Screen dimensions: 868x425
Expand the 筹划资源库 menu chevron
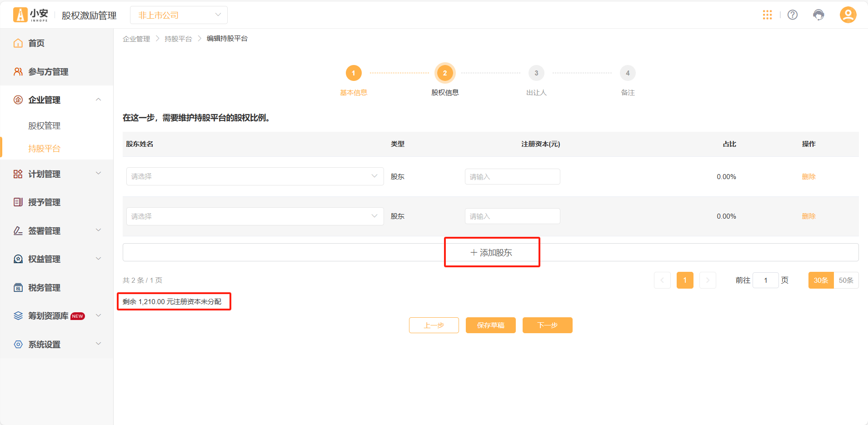[x=99, y=315]
